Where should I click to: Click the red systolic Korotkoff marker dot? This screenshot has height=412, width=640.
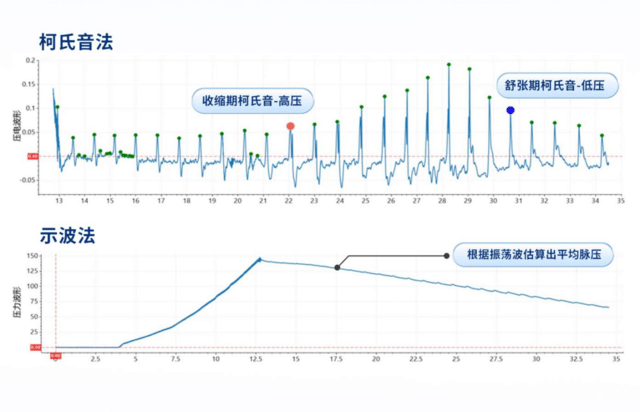click(290, 126)
